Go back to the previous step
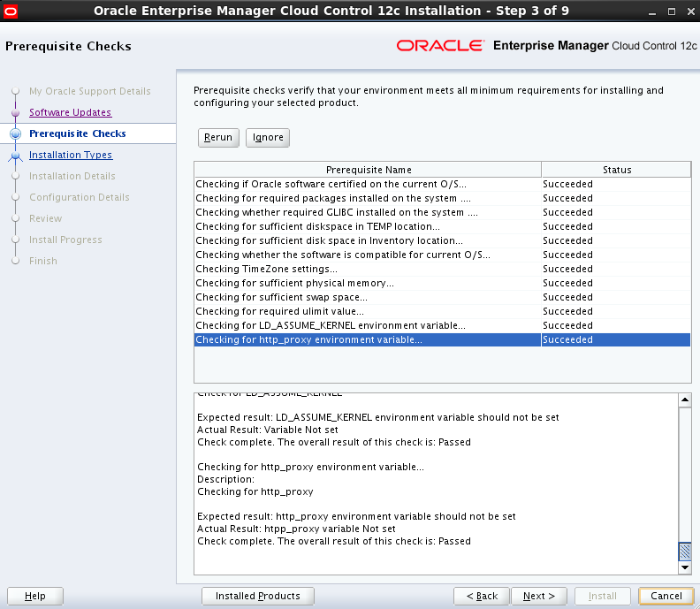Screen dimensions: 700x609 [x=481, y=596]
